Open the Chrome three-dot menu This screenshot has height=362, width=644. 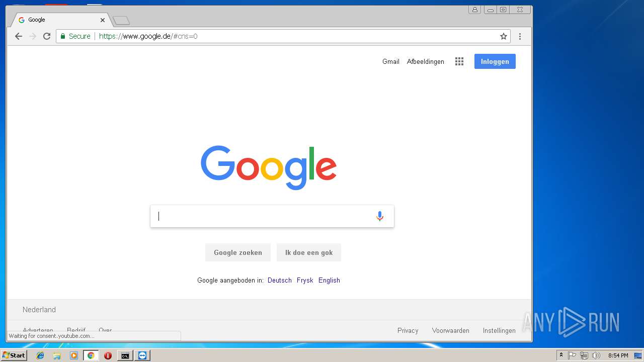pos(520,36)
